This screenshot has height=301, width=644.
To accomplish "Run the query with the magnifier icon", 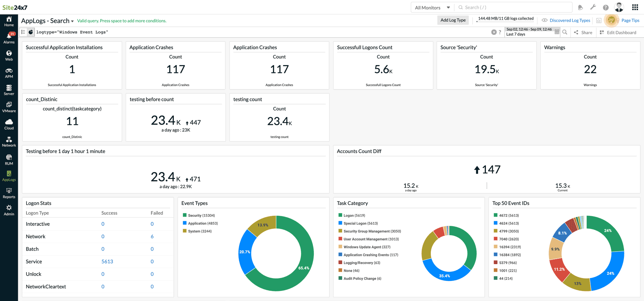I will pos(565,32).
